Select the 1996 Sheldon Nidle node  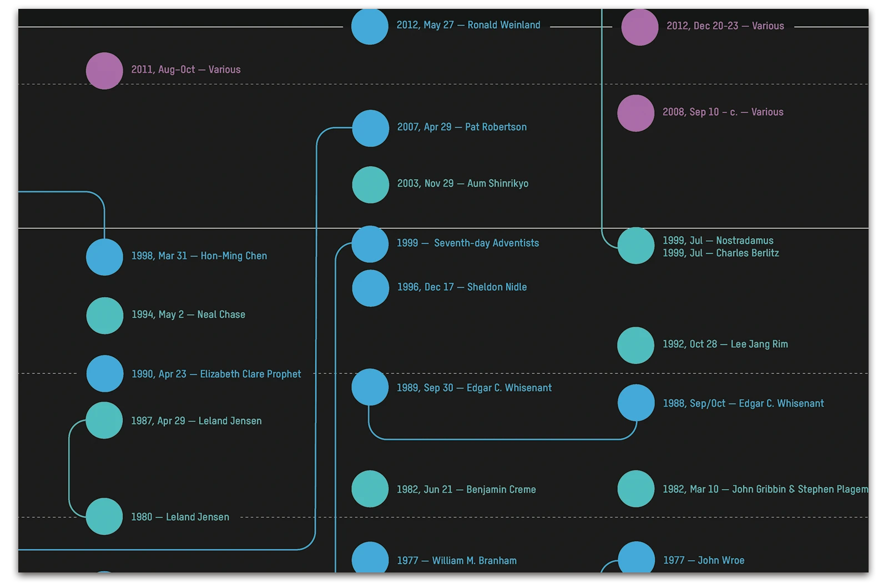coord(370,288)
